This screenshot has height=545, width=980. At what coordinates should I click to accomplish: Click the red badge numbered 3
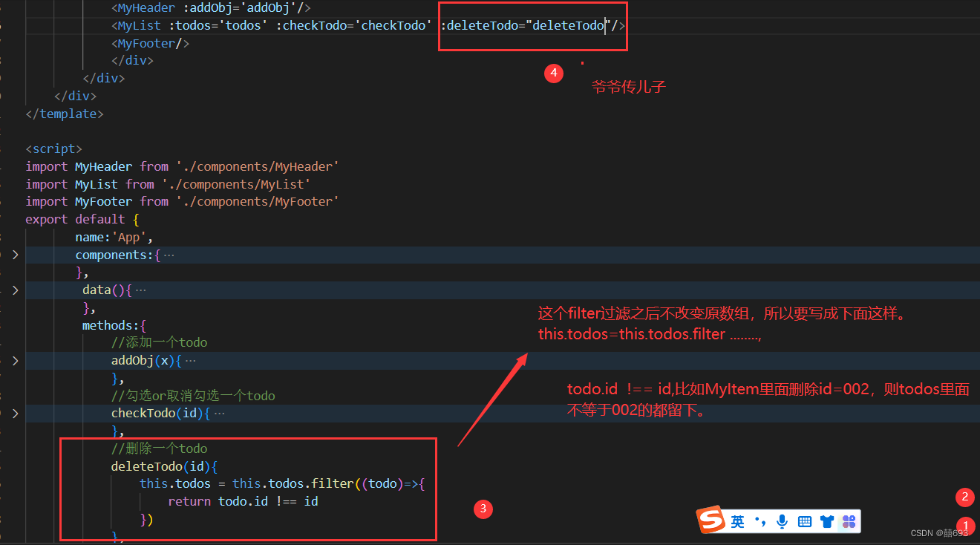coord(483,509)
